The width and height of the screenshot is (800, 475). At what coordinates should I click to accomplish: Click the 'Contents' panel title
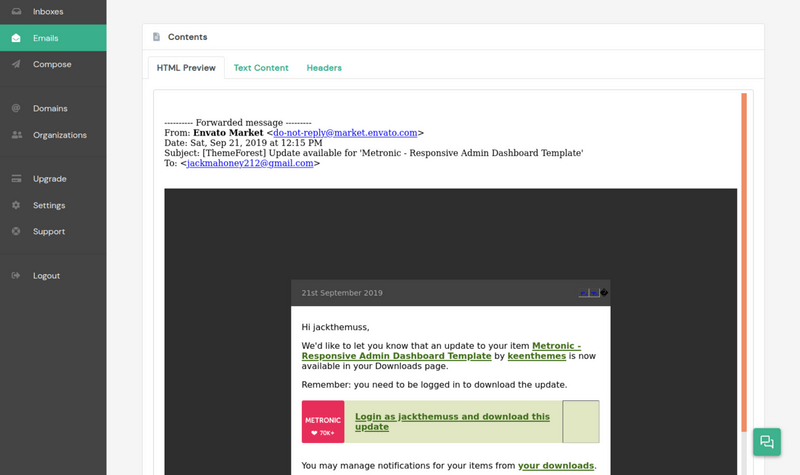pos(187,37)
